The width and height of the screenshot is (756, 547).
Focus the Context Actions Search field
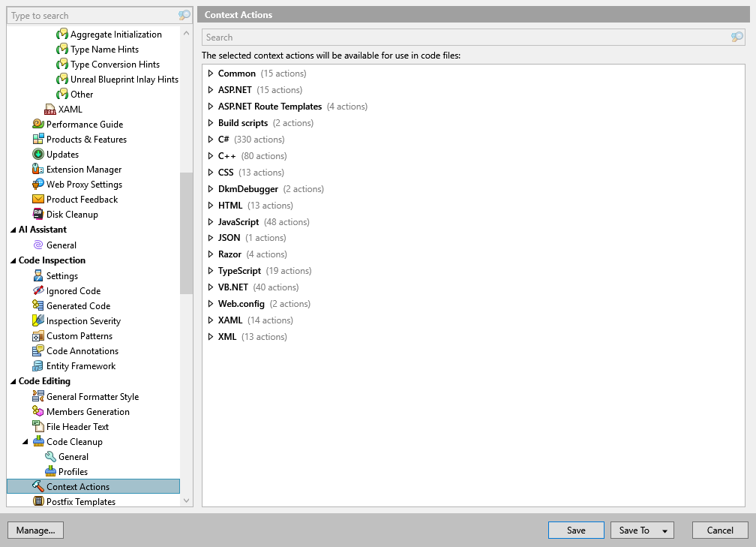pos(466,38)
